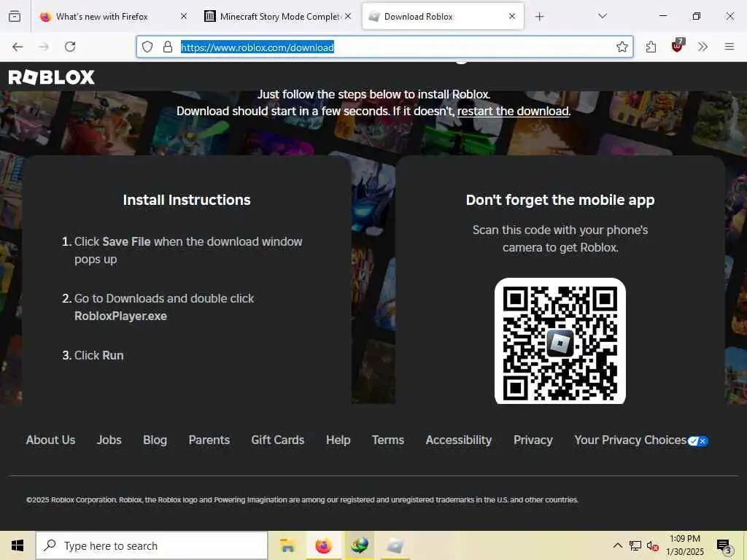Viewport: 747px width, 560px height.
Task: Open network status tray icon
Action: click(x=635, y=545)
